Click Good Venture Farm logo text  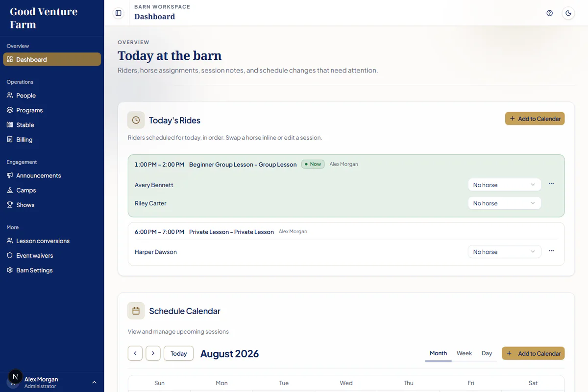(x=44, y=18)
